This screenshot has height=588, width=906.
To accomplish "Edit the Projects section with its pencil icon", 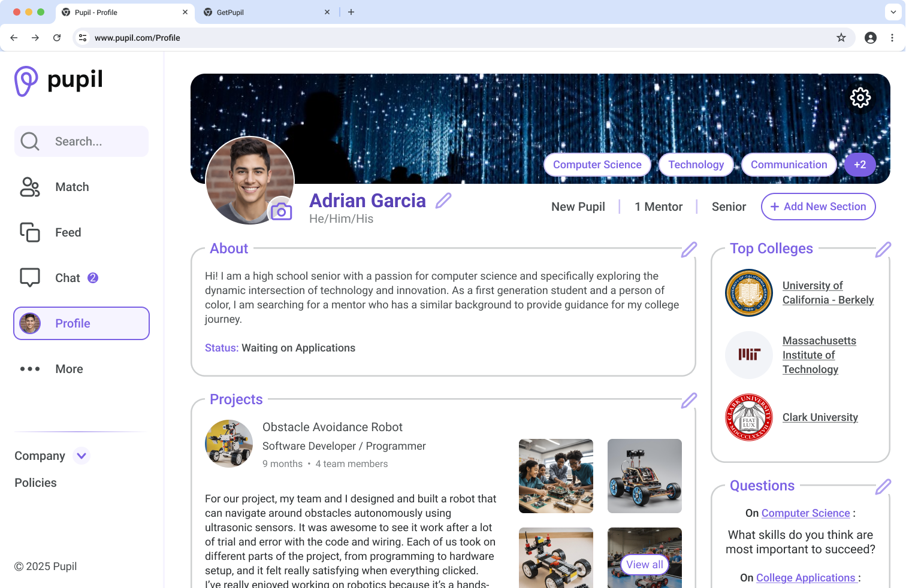I will (689, 400).
